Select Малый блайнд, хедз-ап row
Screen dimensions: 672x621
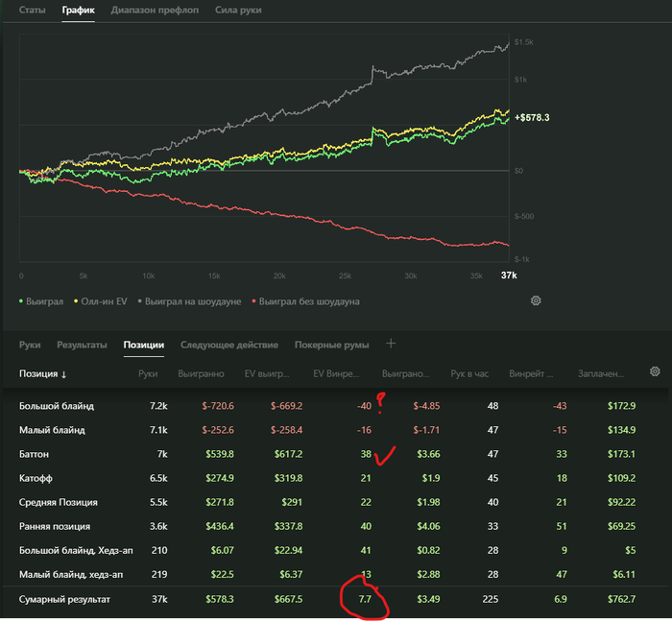(x=336, y=574)
